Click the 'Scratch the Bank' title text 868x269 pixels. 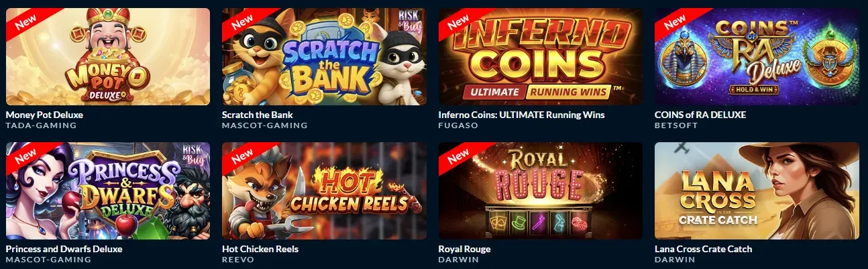click(258, 115)
